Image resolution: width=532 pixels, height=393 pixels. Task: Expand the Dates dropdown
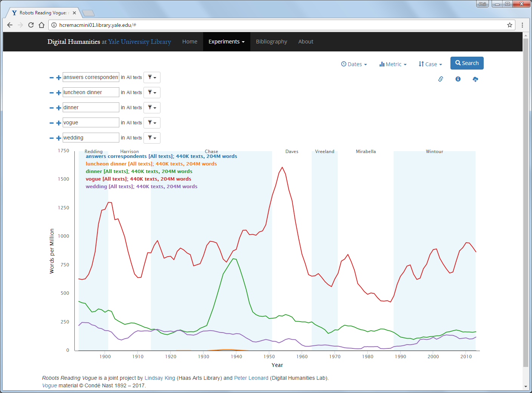click(354, 64)
